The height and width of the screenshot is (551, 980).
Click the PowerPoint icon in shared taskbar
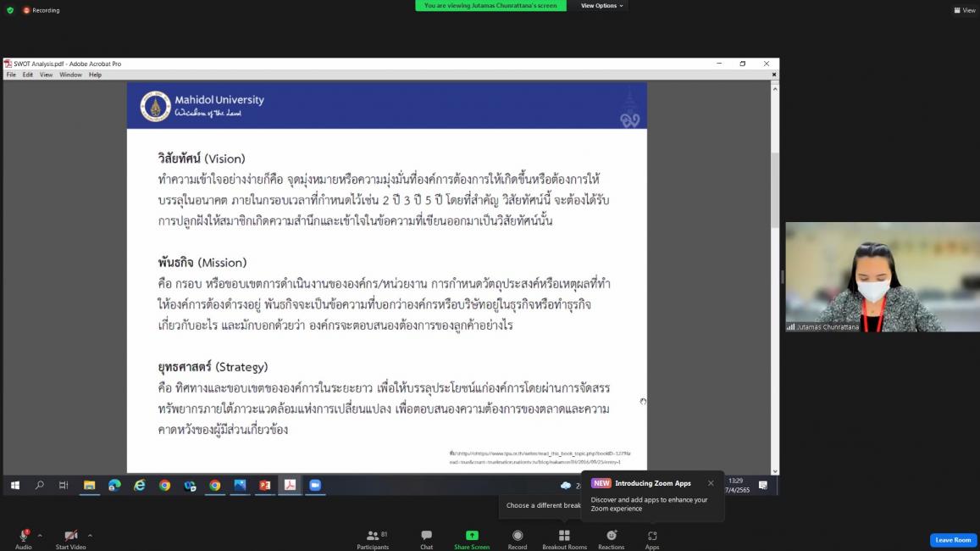(265, 485)
